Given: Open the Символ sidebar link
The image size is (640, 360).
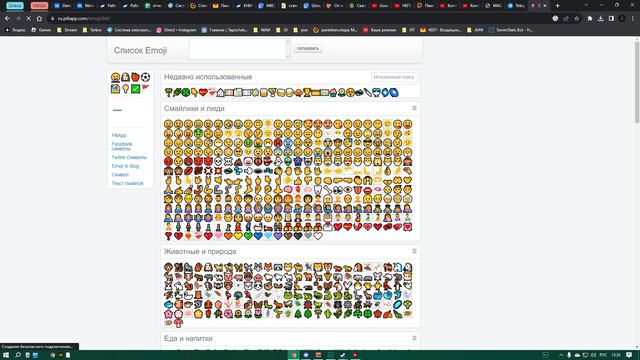Looking at the screenshot, I should [x=120, y=174].
